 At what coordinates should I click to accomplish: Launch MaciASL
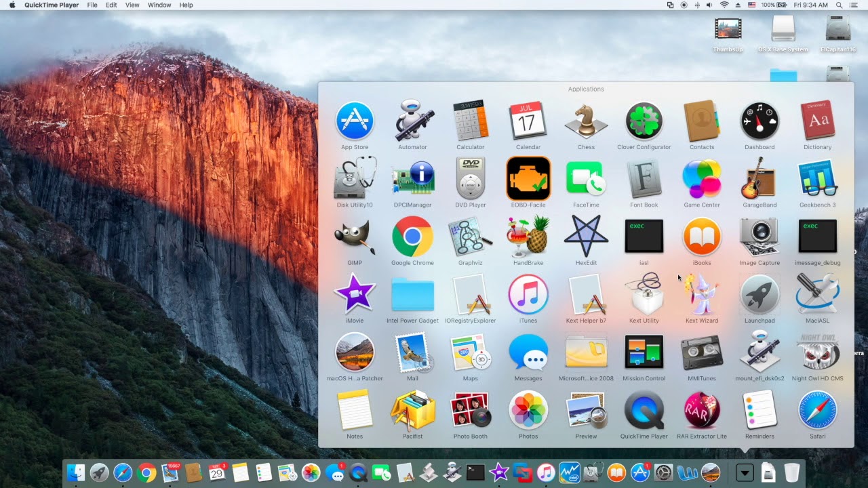817,294
